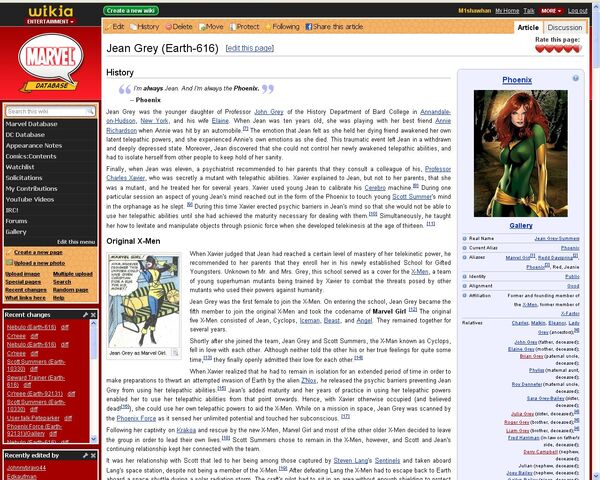
Task: Click the Create a new wiki button
Action: 131,11
